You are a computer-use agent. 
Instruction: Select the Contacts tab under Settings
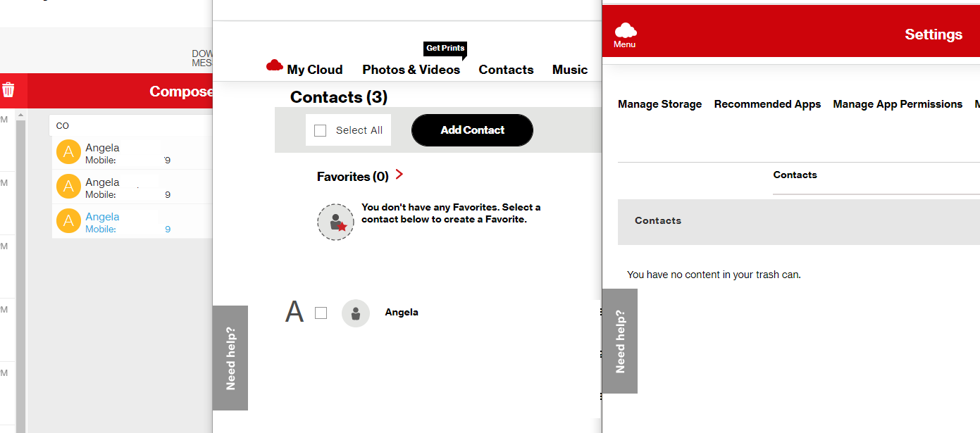click(x=795, y=175)
